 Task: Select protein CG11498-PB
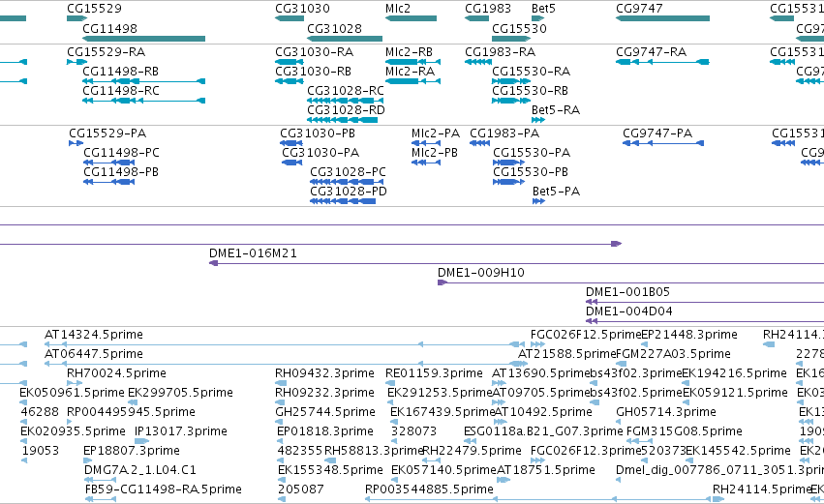pyautogui.click(x=121, y=172)
